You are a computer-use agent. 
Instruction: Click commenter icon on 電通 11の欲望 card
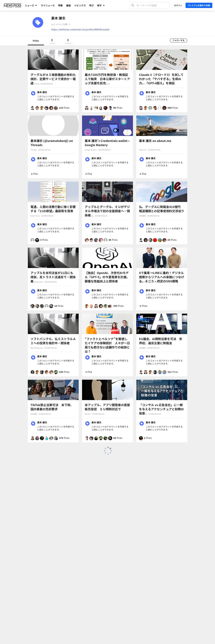tap(33, 225)
